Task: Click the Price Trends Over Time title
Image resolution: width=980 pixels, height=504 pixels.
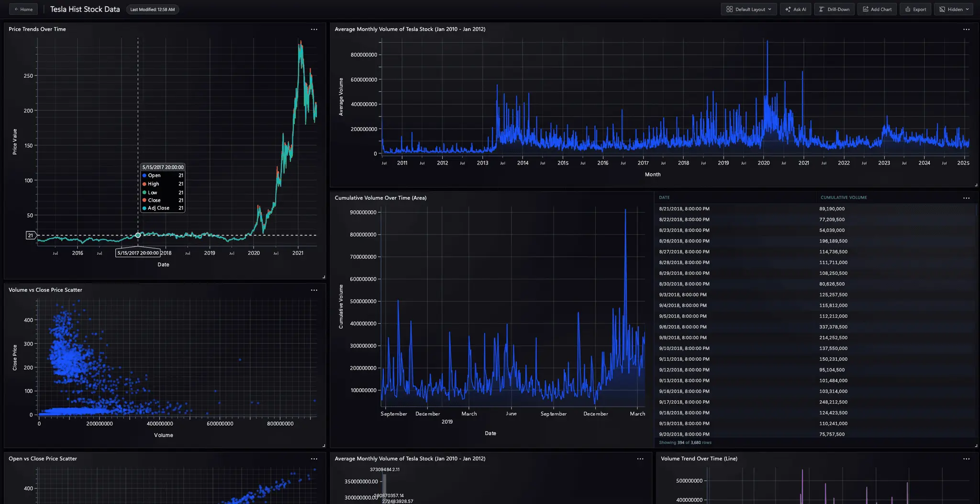Action: (x=37, y=29)
